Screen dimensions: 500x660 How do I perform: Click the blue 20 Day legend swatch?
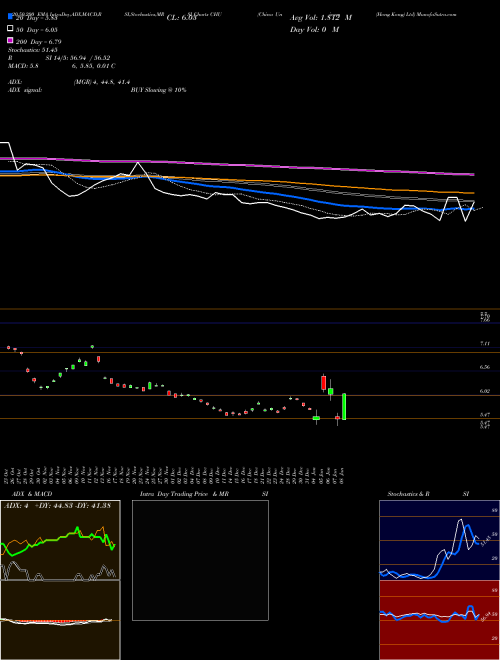[x=10, y=17]
